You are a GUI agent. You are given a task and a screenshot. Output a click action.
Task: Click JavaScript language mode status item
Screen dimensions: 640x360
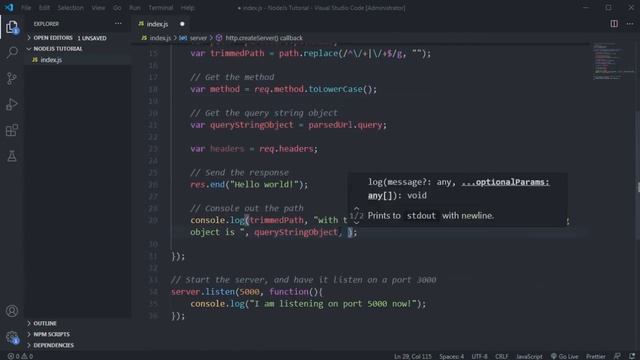pos(529,356)
